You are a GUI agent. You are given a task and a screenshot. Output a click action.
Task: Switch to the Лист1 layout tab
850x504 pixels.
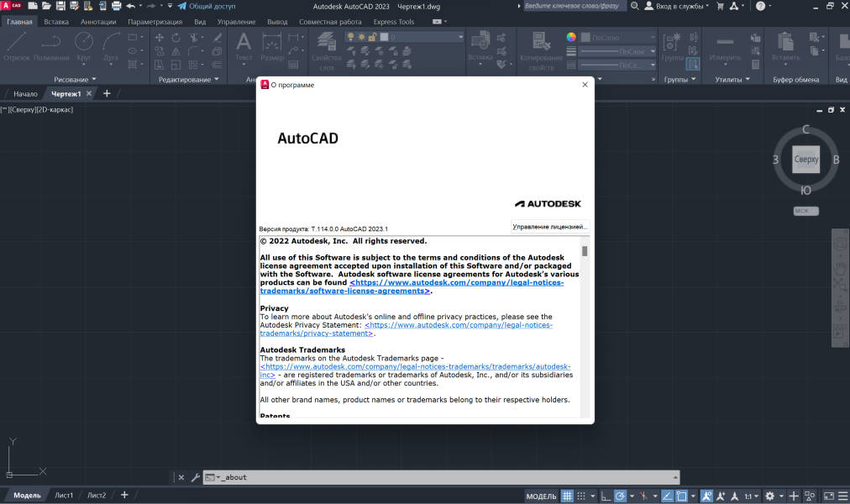pyautogui.click(x=64, y=496)
